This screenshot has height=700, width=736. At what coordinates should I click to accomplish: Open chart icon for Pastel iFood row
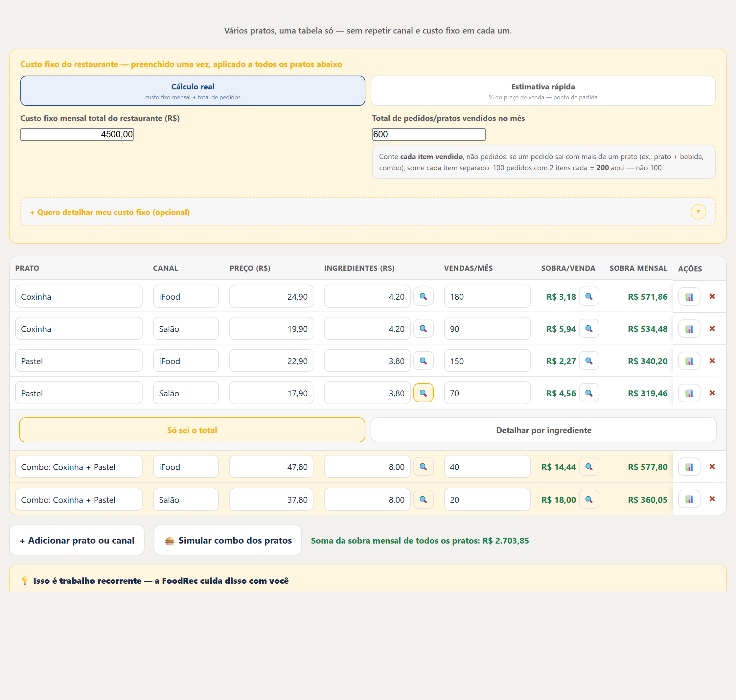point(689,361)
